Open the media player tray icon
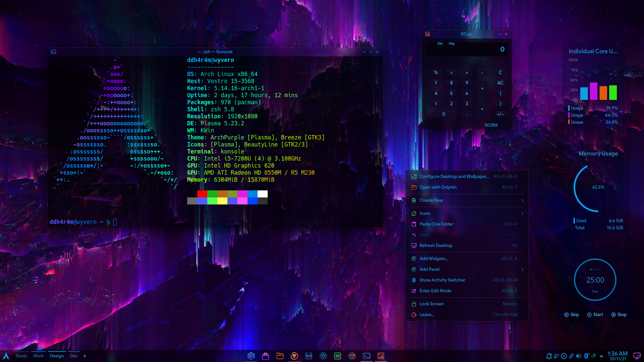This screenshot has width=644, height=362. coord(564,356)
